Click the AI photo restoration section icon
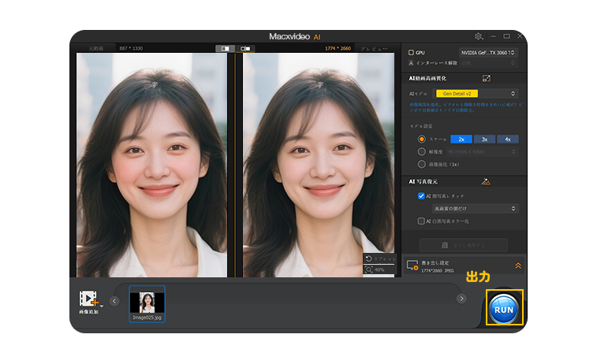Image resolution: width=597 pixels, height=364 pixels. [x=486, y=181]
